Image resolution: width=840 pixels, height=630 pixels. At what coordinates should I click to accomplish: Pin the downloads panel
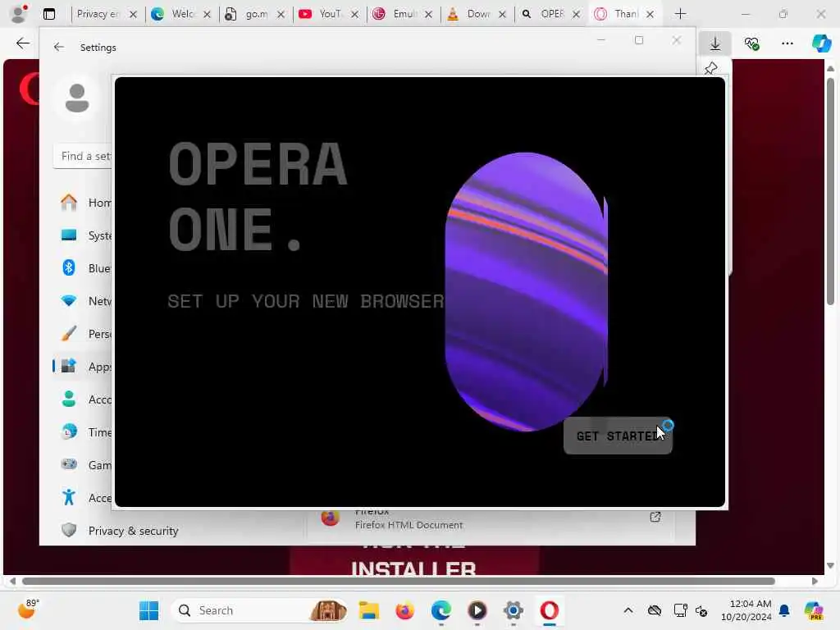pyautogui.click(x=711, y=68)
